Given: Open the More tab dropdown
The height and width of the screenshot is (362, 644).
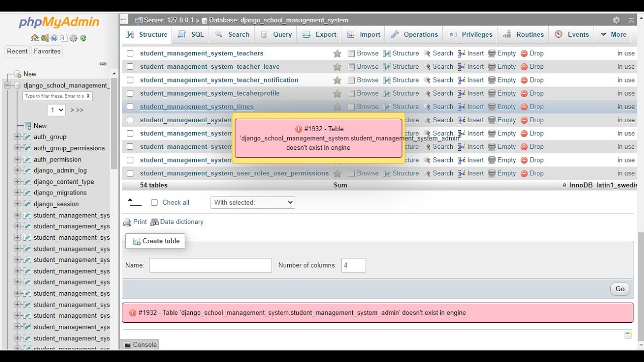Looking at the screenshot, I should pyautogui.click(x=613, y=35).
